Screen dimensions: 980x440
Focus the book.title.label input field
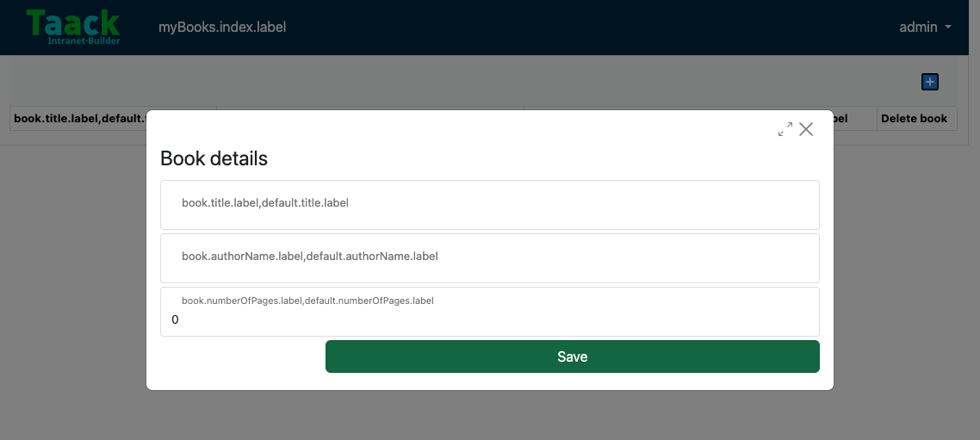489,205
